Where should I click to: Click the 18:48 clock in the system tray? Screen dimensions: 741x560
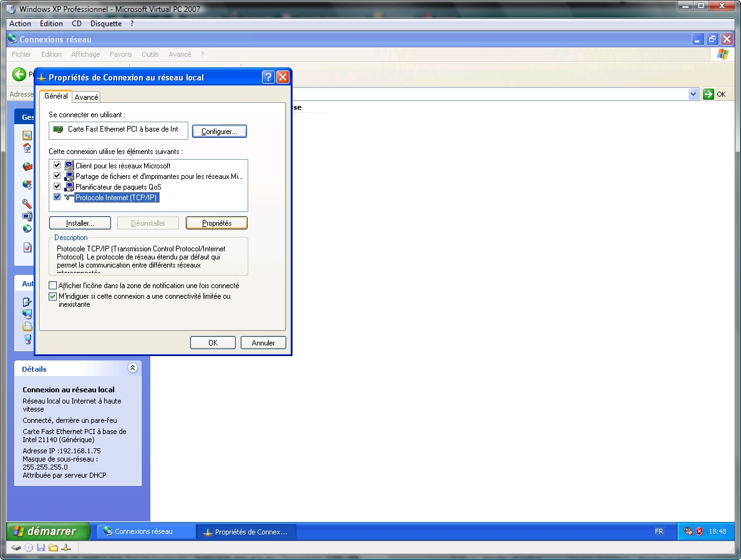(x=717, y=532)
